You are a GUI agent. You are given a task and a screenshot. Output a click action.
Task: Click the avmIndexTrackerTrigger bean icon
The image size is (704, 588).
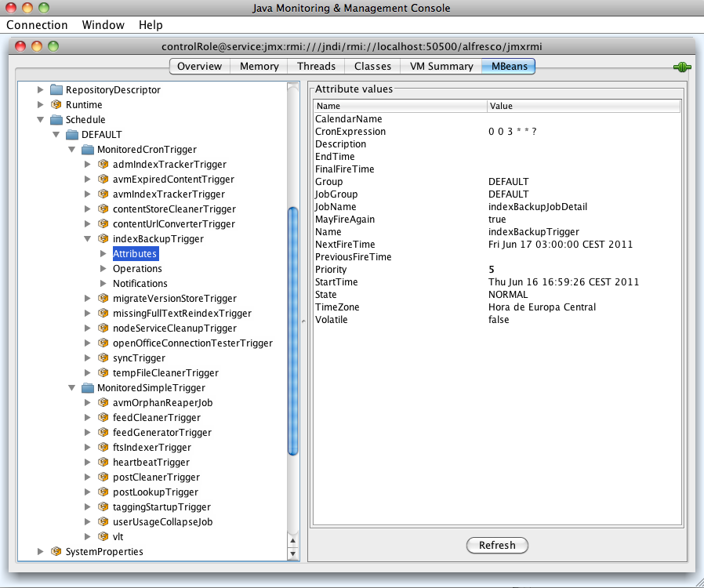pyautogui.click(x=103, y=194)
